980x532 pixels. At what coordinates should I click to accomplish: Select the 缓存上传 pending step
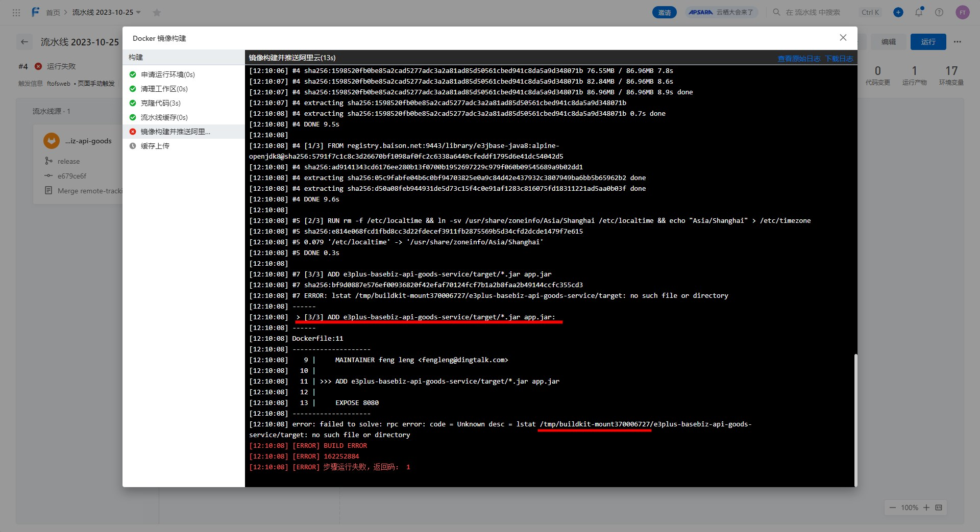184,146
